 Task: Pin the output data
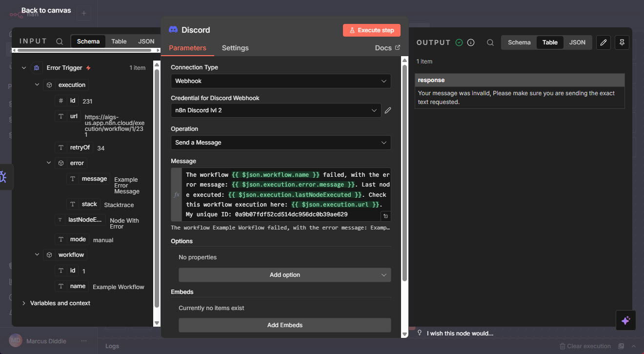(622, 42)
